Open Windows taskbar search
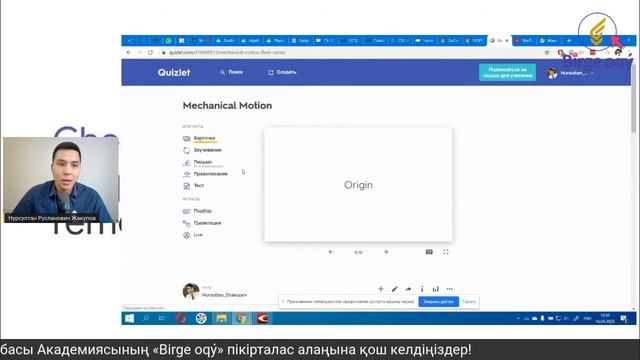The width and height of the screenshot is (640, 360). [x=146, y=319]
